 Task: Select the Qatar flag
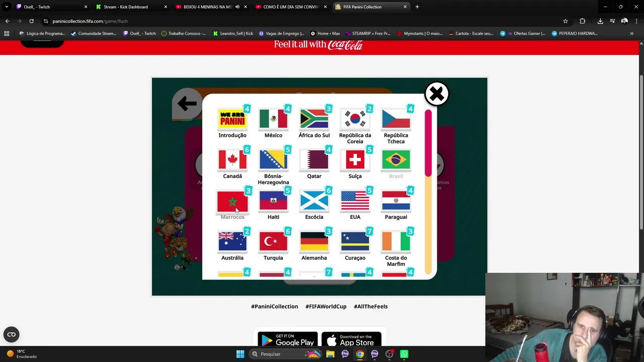(314, 160)
